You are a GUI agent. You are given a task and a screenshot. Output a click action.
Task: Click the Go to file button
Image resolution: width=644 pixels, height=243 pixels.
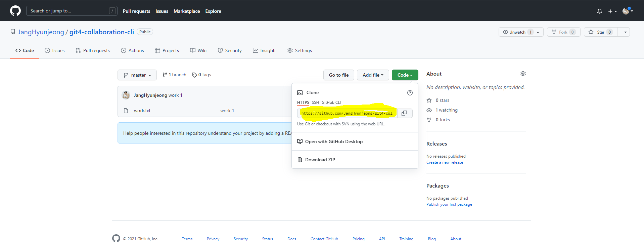click(x=339, y=75)
